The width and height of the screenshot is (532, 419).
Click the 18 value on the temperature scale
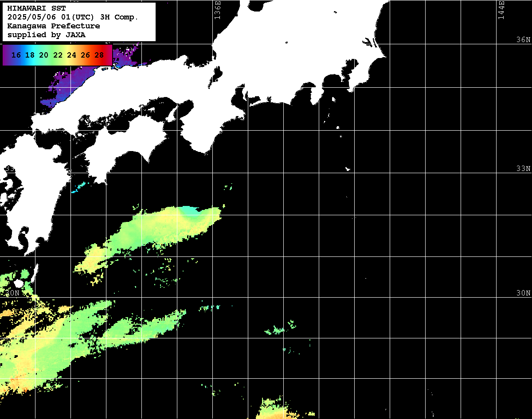coord(30,55)
